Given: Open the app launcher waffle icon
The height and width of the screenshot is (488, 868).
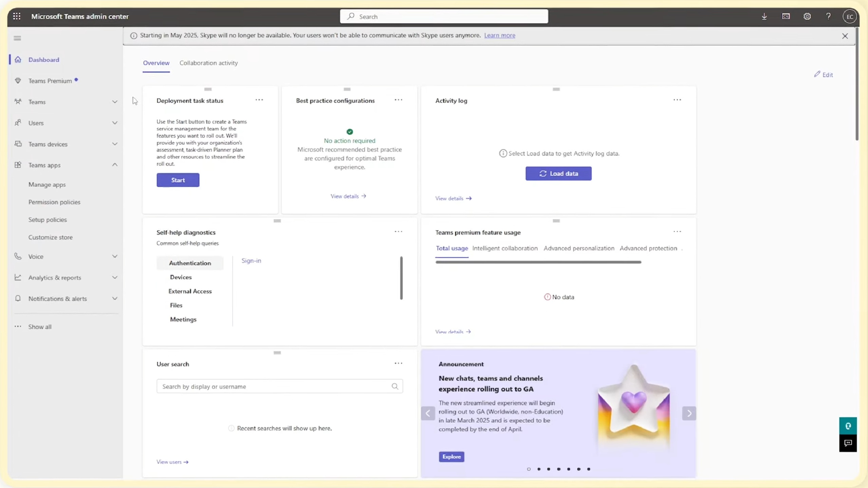Looking at the screenshot, I should 17,16.
